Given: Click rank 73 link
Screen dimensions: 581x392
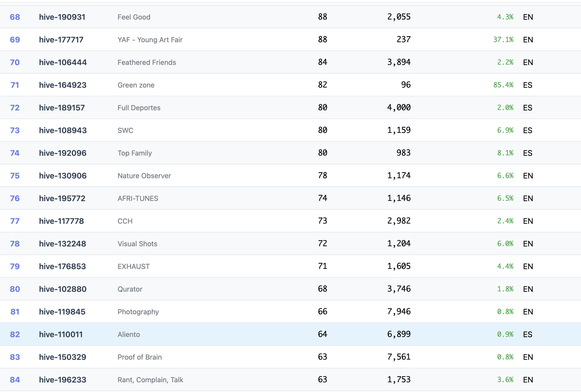Looking at the screenshot, I should pos(15,130).
